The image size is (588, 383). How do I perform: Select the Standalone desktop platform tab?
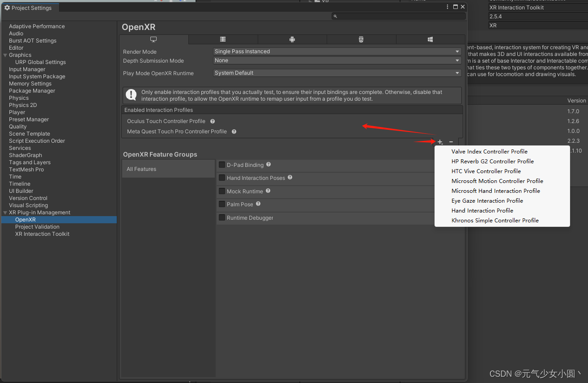[154, 39]
